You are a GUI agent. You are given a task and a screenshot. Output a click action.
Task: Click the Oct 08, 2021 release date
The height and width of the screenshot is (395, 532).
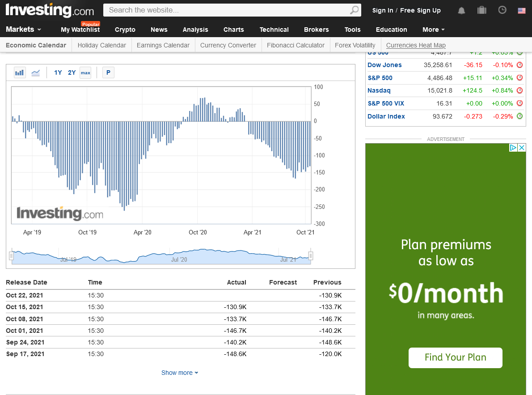point(25,319)
